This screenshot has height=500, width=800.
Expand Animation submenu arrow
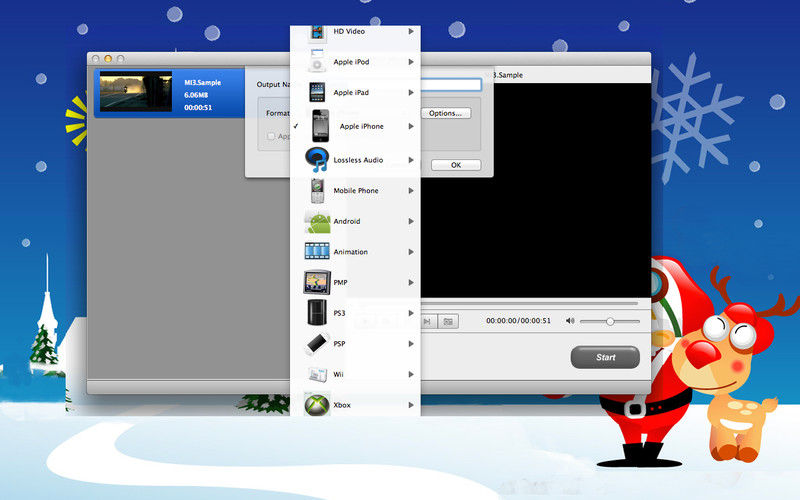(x=411, y=252)
